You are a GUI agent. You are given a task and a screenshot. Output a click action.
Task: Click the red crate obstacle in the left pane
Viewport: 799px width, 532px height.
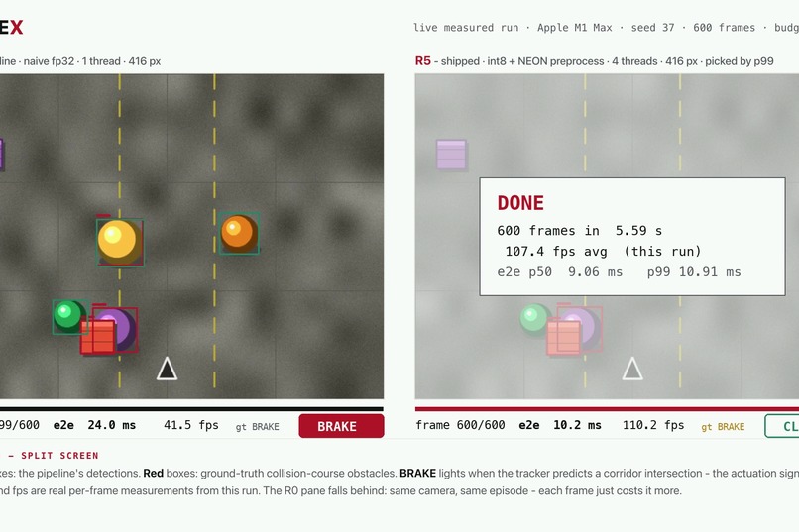98,336
